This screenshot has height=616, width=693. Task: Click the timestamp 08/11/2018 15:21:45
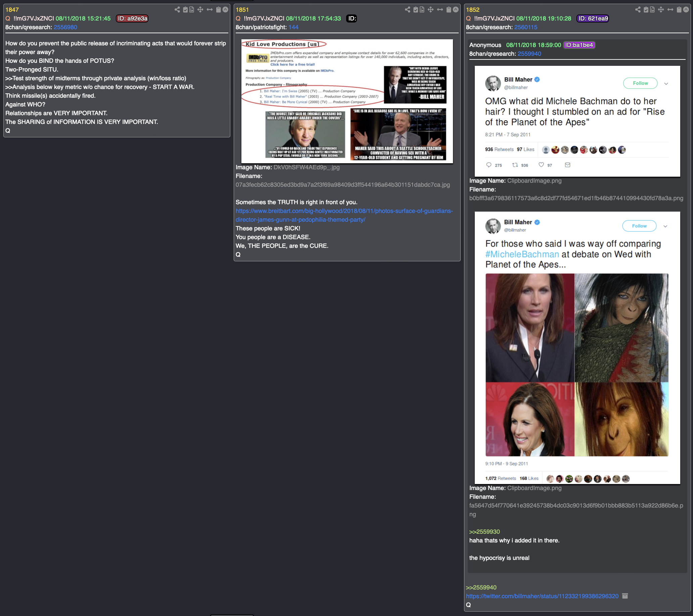coord(83,18)
